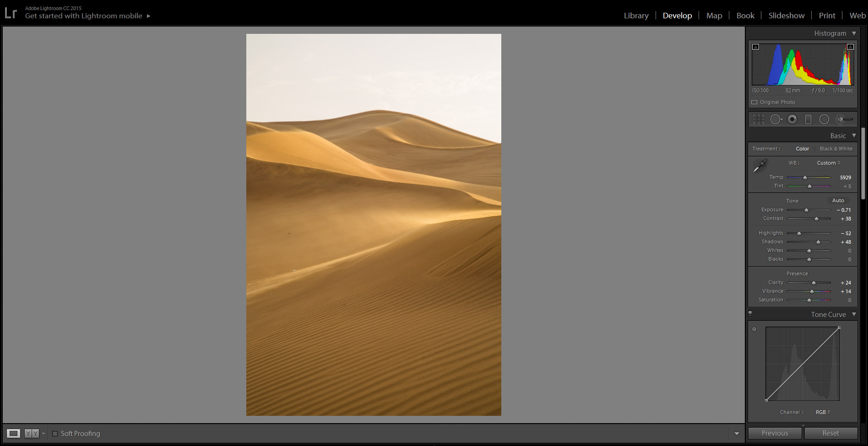
Task: Click the Previous button
Action: click(x=775, y=433)
